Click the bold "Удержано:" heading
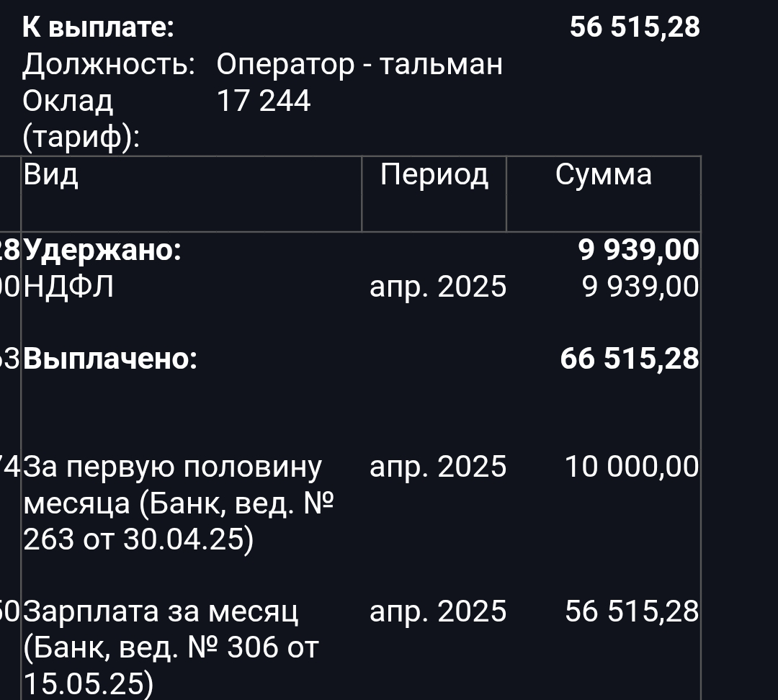Image resolution: width=778 pixels, height=700 pixels. (102, 251)
